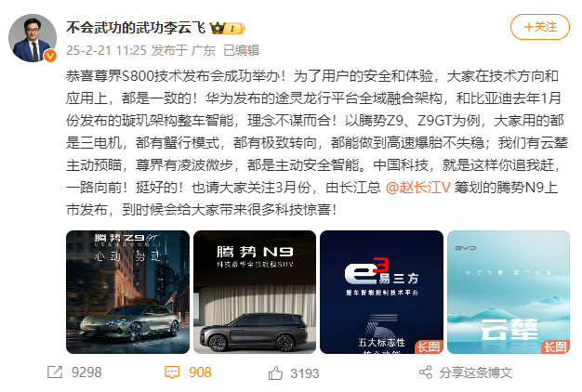This screenshot has width=582, height=392.
Task: Click the repost arrow icon
Action: click(x=55, y=372)
